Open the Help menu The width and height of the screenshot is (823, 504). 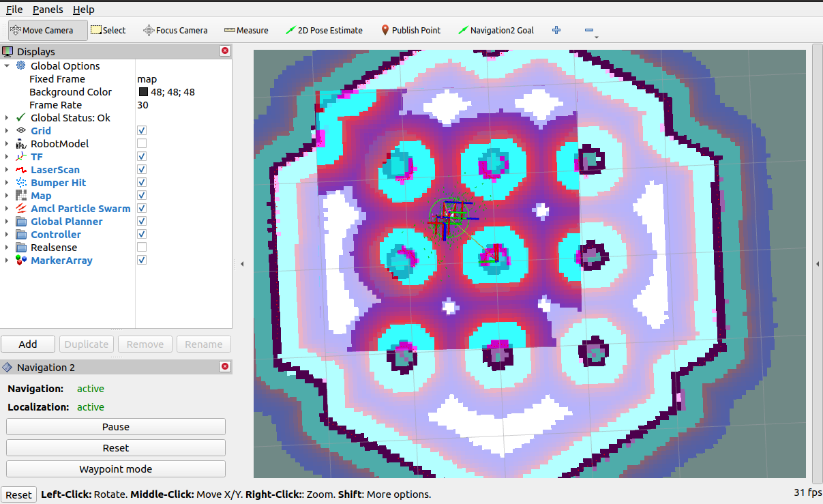83,10
